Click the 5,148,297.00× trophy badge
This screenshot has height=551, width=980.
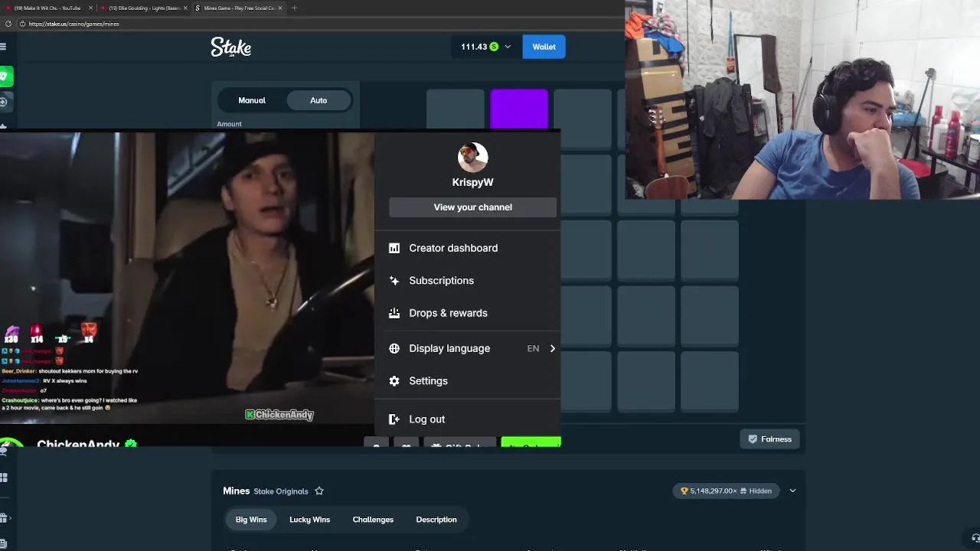pos(726,491)
